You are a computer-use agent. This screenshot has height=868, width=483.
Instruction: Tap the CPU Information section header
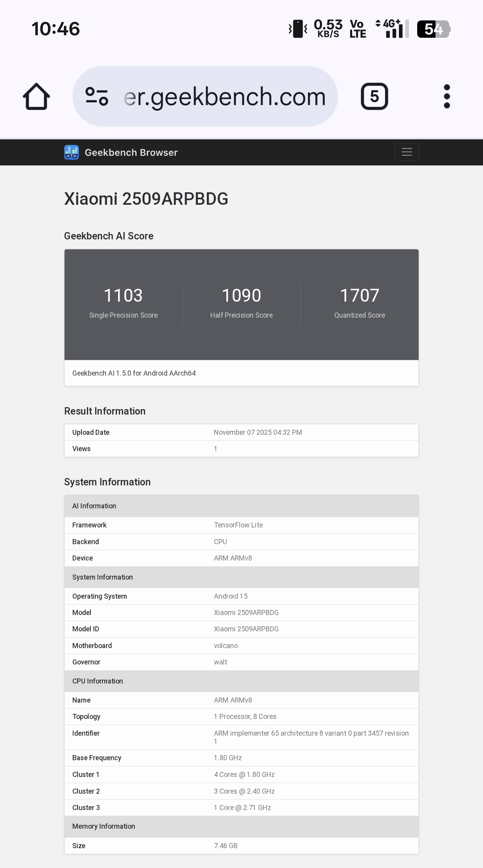pos(97,681)
